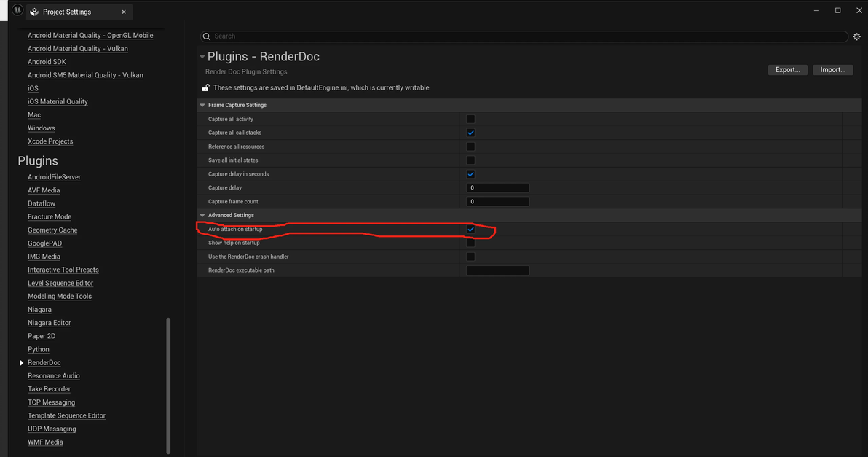Collapse the Advanced Settings section
Screen dimensions: 868x457
pyautogui.click(x=202, y=216)
